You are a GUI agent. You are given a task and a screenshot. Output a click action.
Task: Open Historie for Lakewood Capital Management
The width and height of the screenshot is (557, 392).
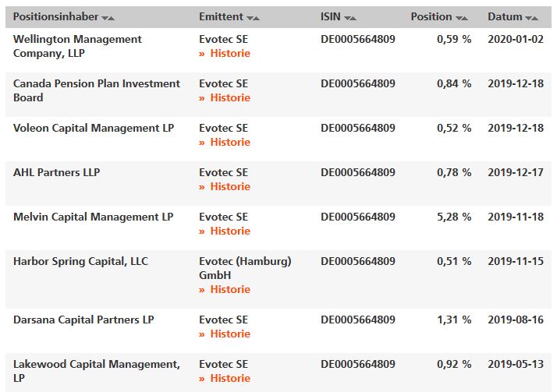point(229,379)
